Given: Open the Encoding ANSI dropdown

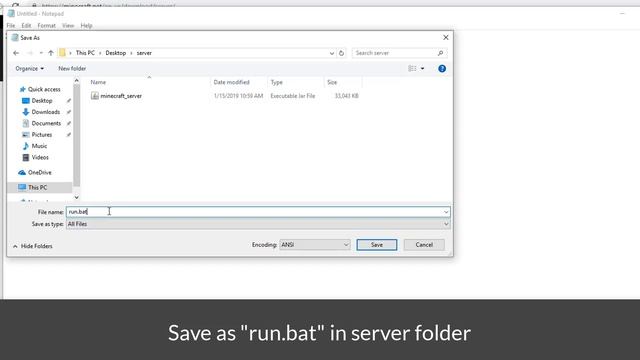Looking at the screenshot, I should [x=315, y=245].
